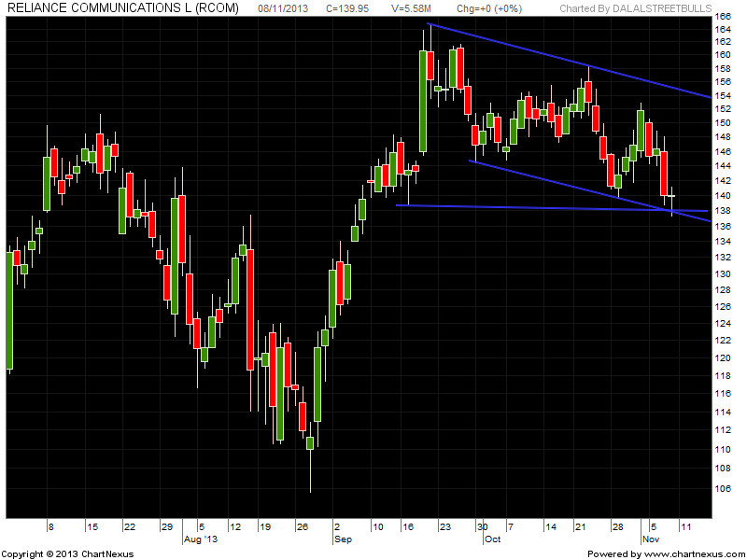747x560 pixels.
Task: Click the 128 price axis label
Action: tap(723, 290)
